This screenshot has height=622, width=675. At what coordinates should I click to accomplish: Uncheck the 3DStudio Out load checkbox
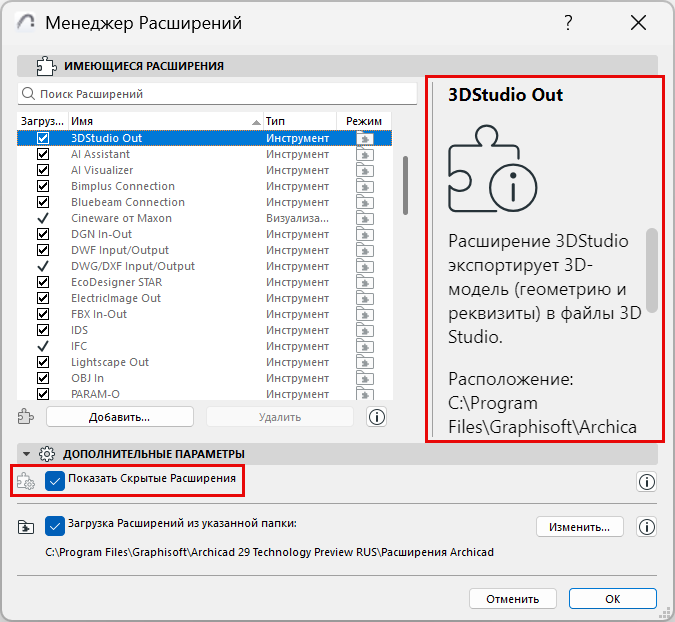coord(43,138)
